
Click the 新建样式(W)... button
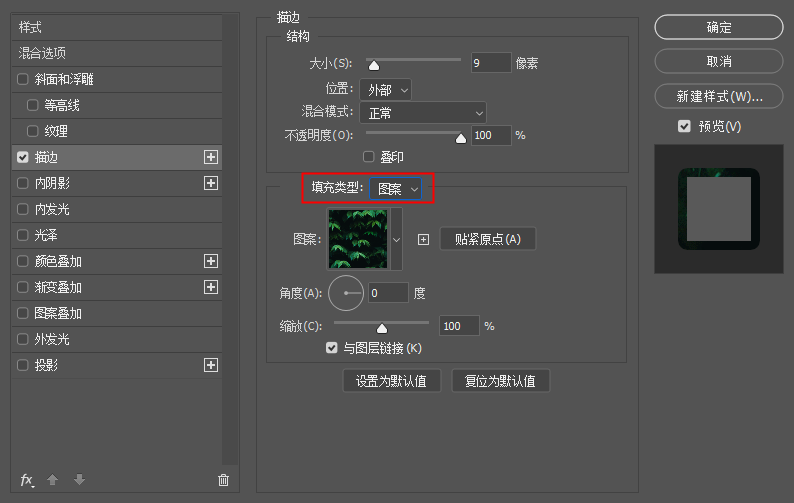tap(719, 96)
